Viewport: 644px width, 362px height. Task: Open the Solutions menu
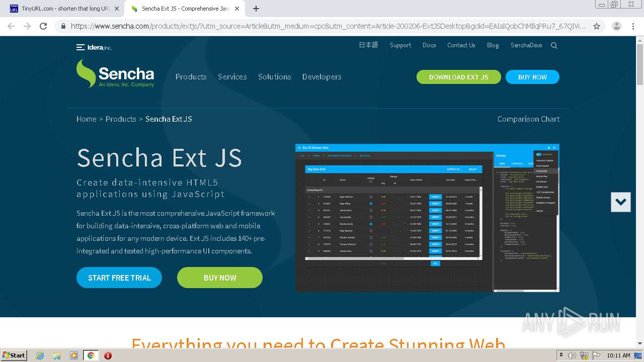[274, 77]
